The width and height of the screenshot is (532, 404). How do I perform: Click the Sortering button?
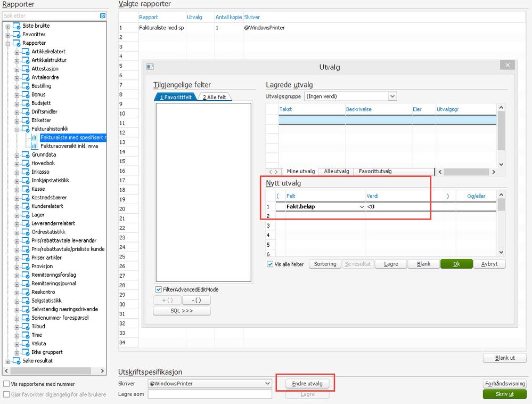click(x=325, y=264)
